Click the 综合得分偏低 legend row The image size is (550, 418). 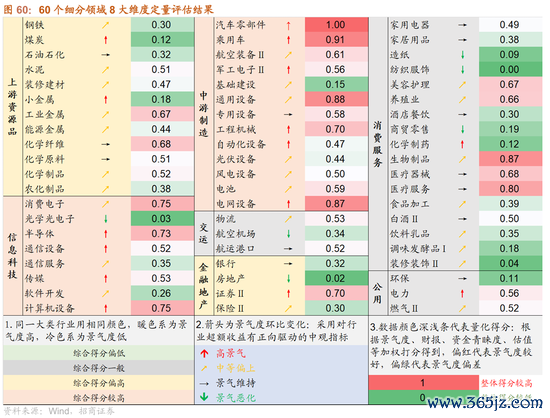[x=99, y=353]
